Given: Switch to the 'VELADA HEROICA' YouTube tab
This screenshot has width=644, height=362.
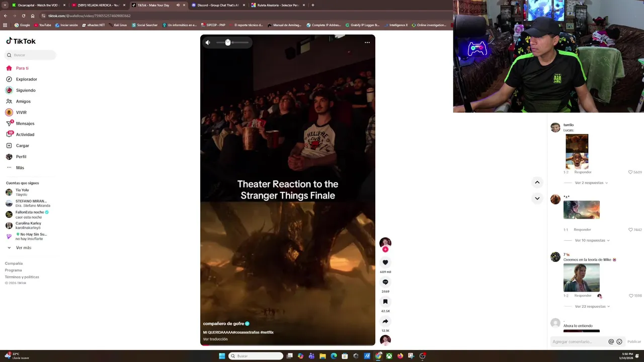Looking at the screenshot, I should coord(98,5).
